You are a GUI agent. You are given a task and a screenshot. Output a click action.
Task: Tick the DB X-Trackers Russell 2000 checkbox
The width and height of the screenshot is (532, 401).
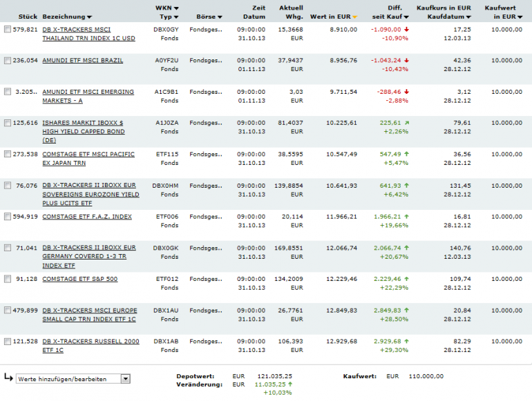click(x=8, y=342)
